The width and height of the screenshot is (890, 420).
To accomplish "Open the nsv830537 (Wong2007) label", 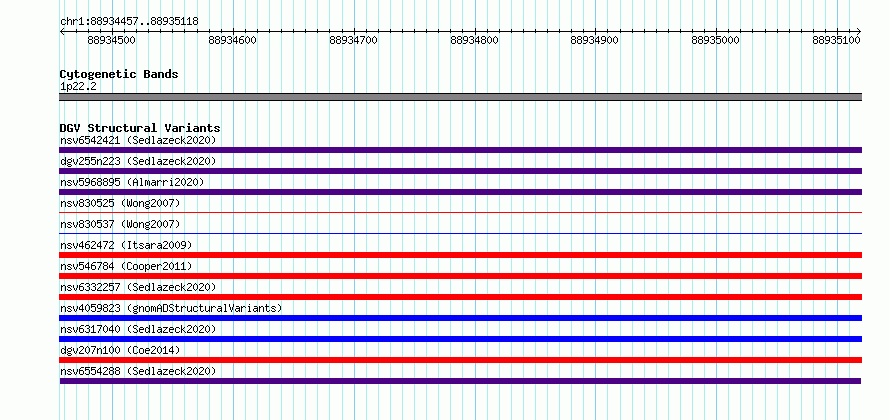I will click(120, 224).
